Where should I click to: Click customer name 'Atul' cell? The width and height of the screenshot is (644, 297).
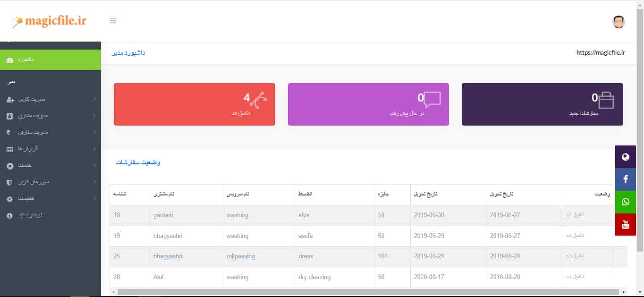coord(159,277)
